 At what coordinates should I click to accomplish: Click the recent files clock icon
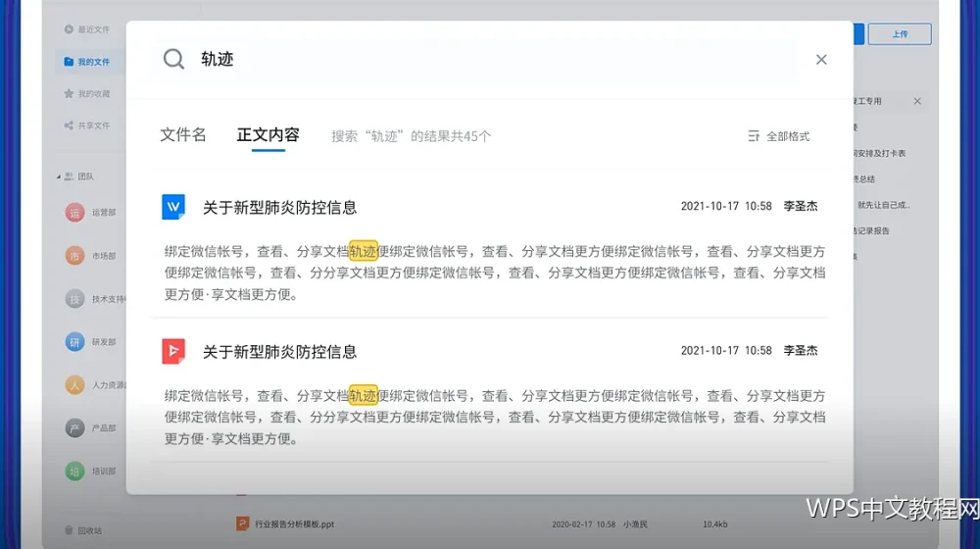coord(69,28)
